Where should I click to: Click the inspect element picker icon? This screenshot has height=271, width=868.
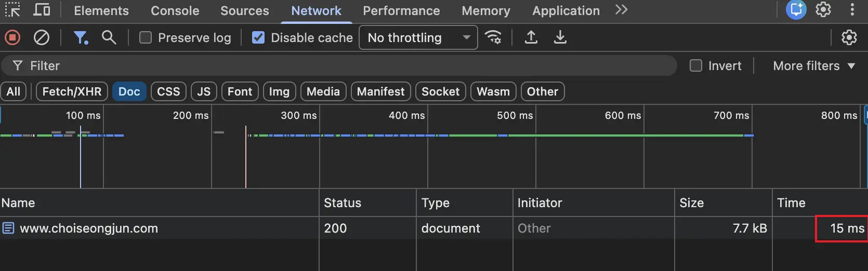pos(12,10)
